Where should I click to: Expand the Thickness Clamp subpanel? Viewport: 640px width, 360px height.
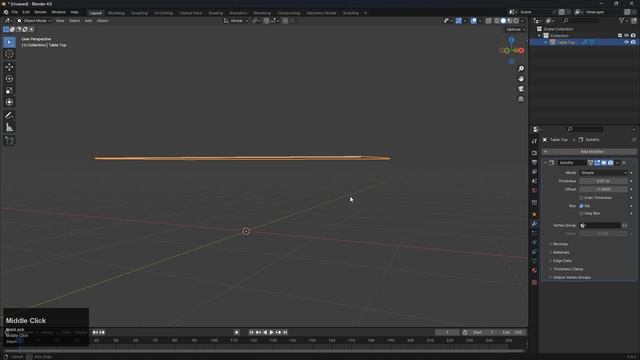pyautogui.click(x=568, y=269)
